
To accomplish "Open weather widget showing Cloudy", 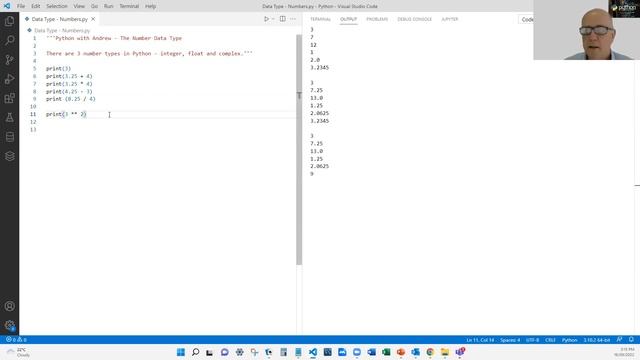I will [19, 352].
